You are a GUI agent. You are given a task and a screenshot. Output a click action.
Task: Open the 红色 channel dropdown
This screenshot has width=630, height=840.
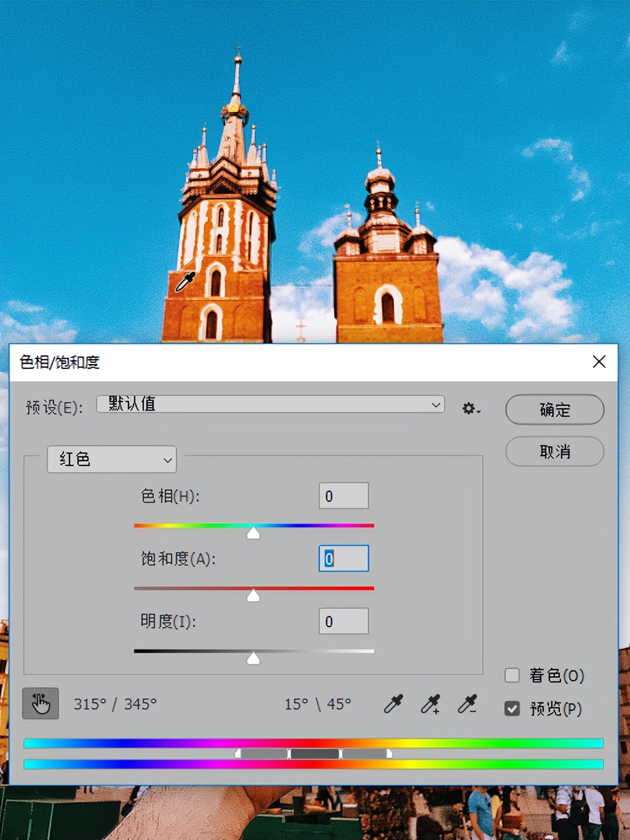point(111,459)
